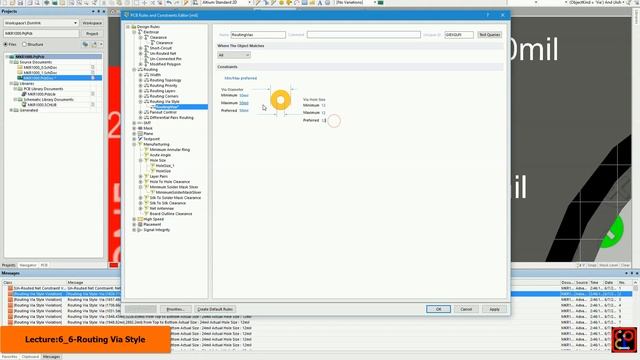This screenshot has width=640, height=360.
Task: Expand the Generated folder in Projects tree
Action: pos(11,110)
